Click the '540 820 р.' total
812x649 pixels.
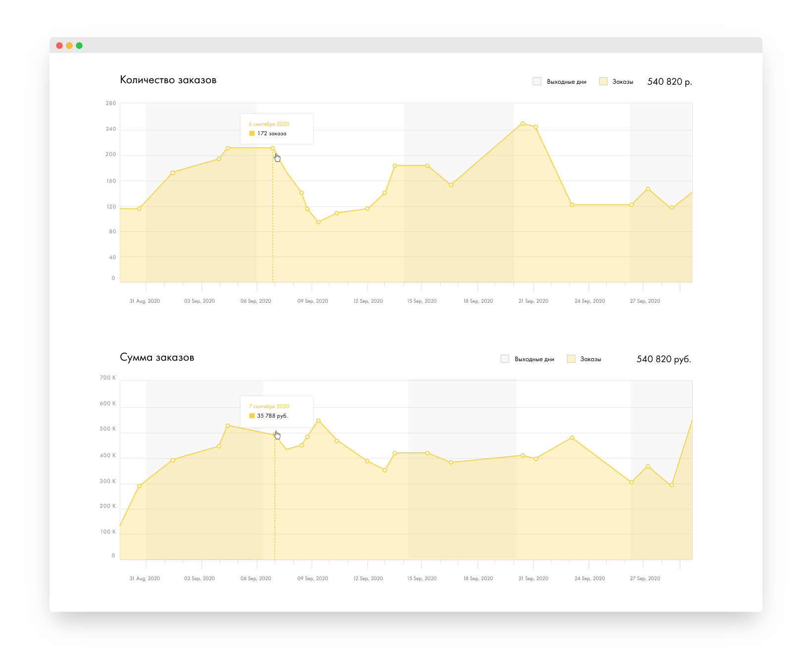tap(669, 82)
